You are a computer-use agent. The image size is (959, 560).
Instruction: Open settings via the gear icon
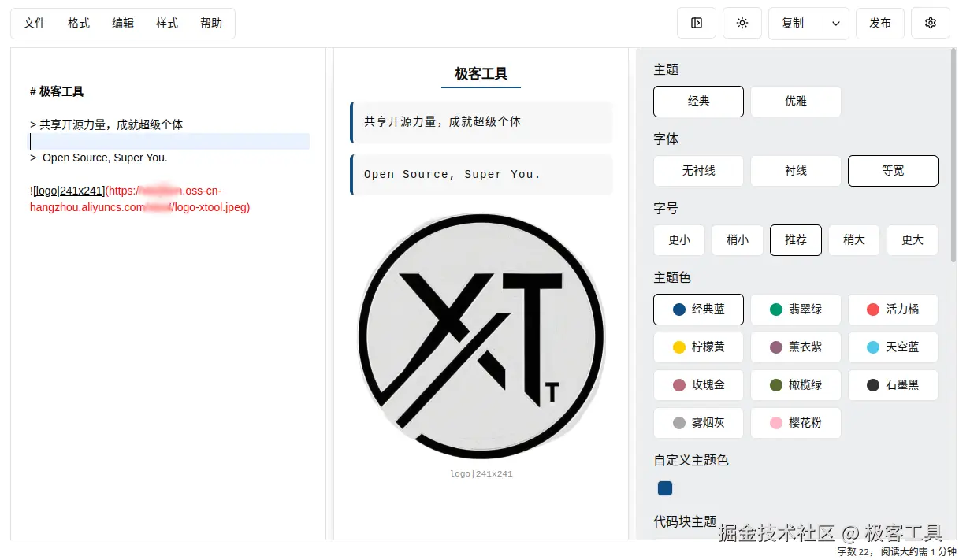(931, 23)
